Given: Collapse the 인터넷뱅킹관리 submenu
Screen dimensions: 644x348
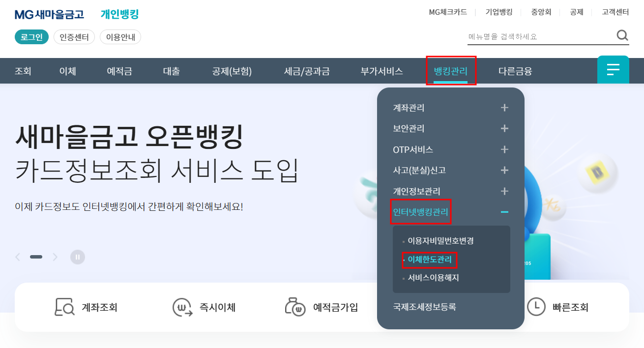Looking at the screenshot, I should [504, 212].
